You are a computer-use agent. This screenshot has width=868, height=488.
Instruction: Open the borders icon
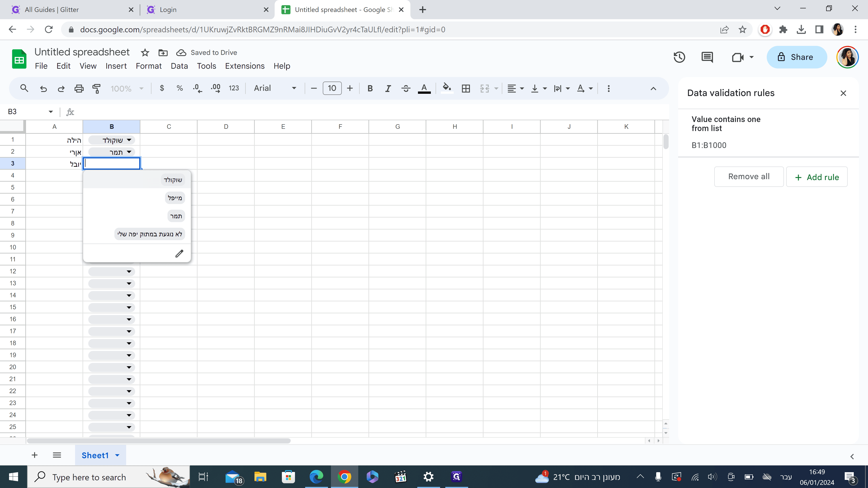[x=466, y=88]
